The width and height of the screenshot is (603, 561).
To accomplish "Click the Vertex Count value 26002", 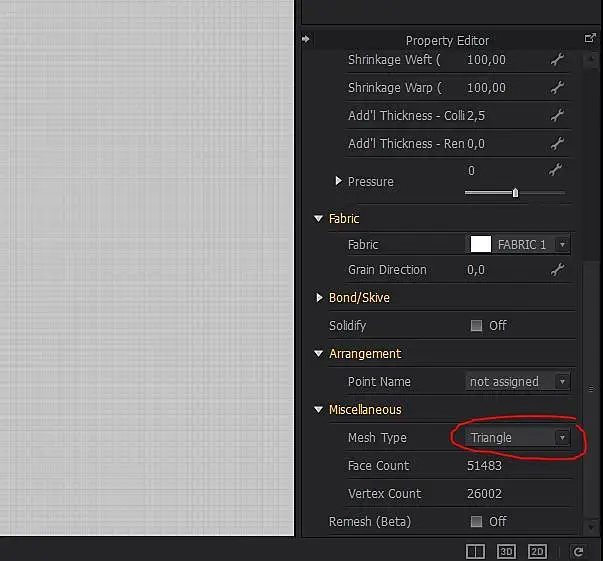I will click(x=484, y=494).
